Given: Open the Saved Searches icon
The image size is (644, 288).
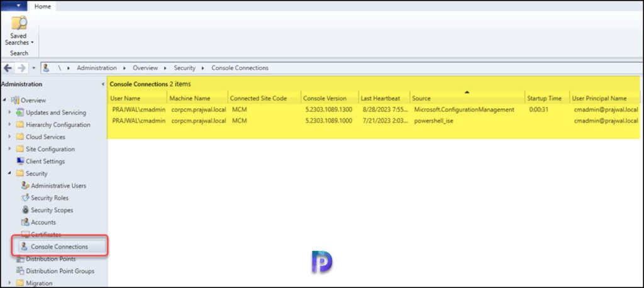Looking at the screenshot, I should pos(19,23).
